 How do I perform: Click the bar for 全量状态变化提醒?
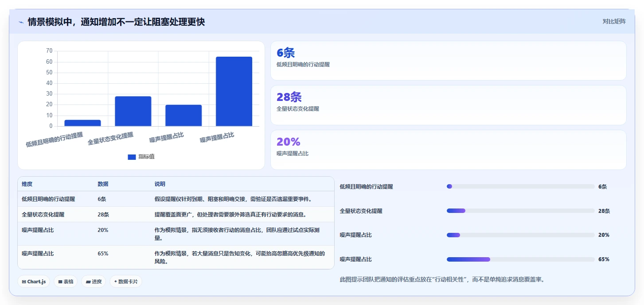(133, 111)
